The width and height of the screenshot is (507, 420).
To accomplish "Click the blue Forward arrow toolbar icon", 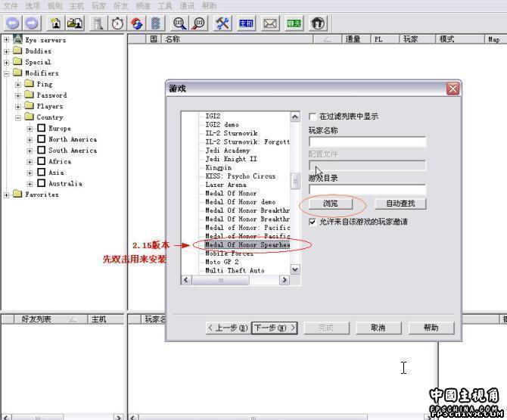I will pos(32,23).
